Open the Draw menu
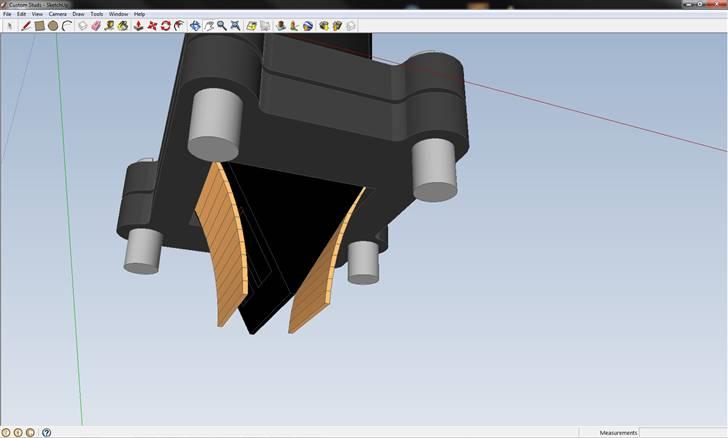This screenshot has width=728, height=438. tap(78, 14)
